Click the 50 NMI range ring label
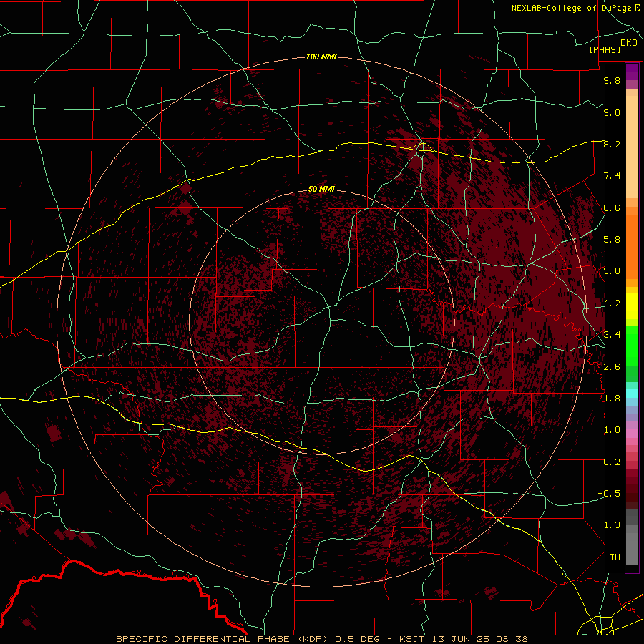The height and width of the screenshot is (644, 644). coord(321,189)
